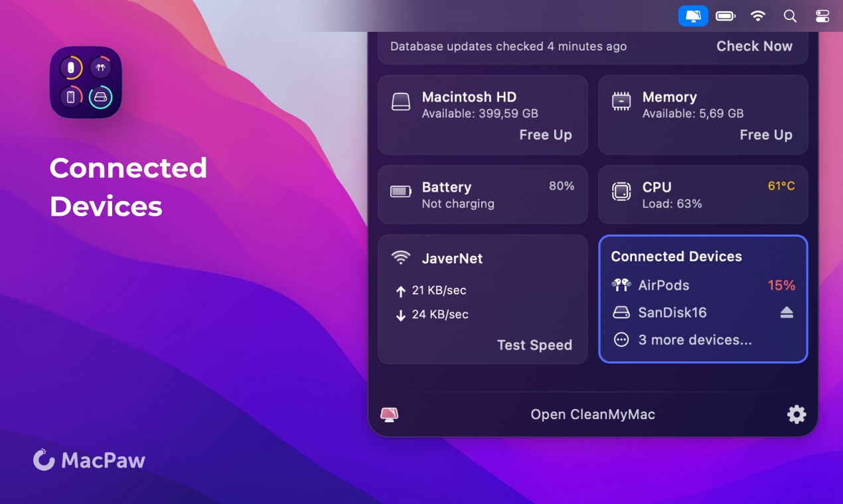Screen dimensions: 843x504
Task: Click the MacPaw logo
Action: (89, 460)
